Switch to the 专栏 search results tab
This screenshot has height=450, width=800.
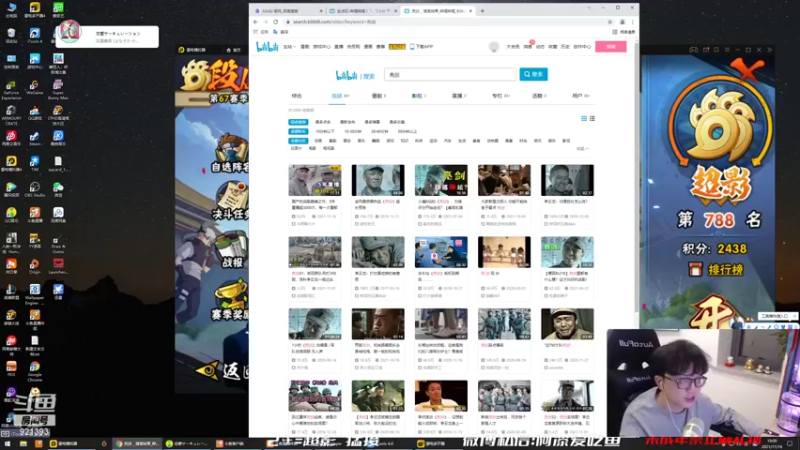click(x=499, y=96)
